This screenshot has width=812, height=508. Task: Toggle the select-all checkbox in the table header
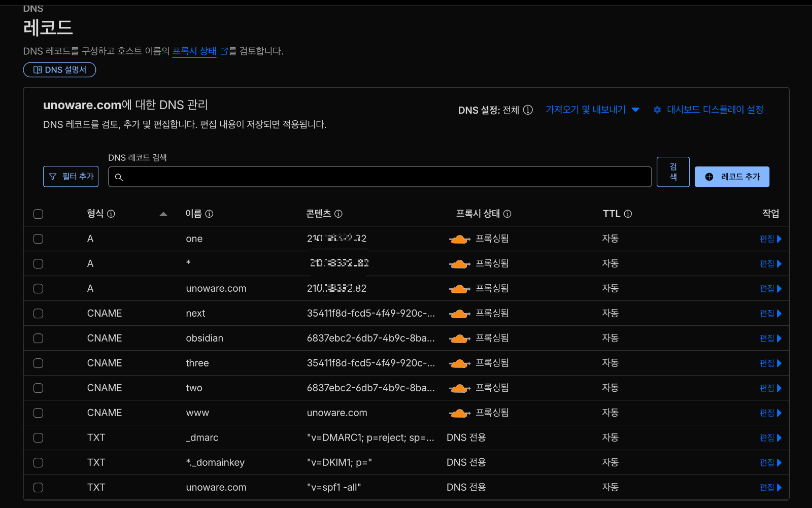[38, 214]
